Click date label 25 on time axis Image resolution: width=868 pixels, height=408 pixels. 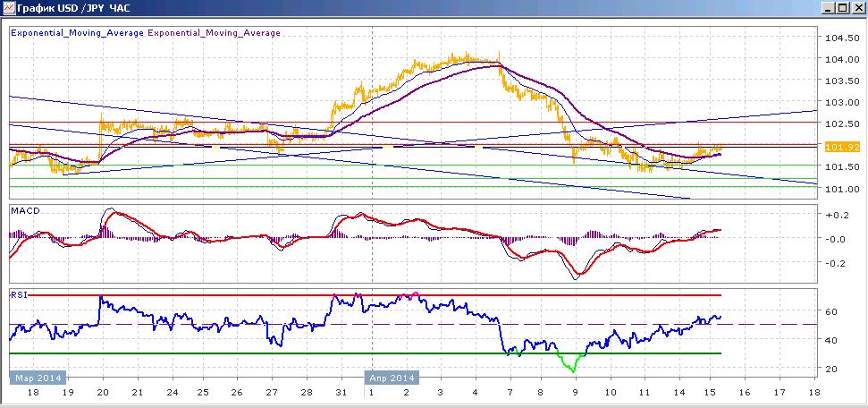pos(203,393)
